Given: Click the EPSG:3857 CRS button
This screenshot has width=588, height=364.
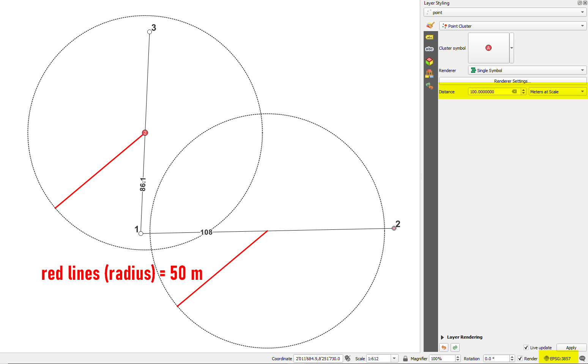Looking at the screenshot, I should click(x=557, y=358).
